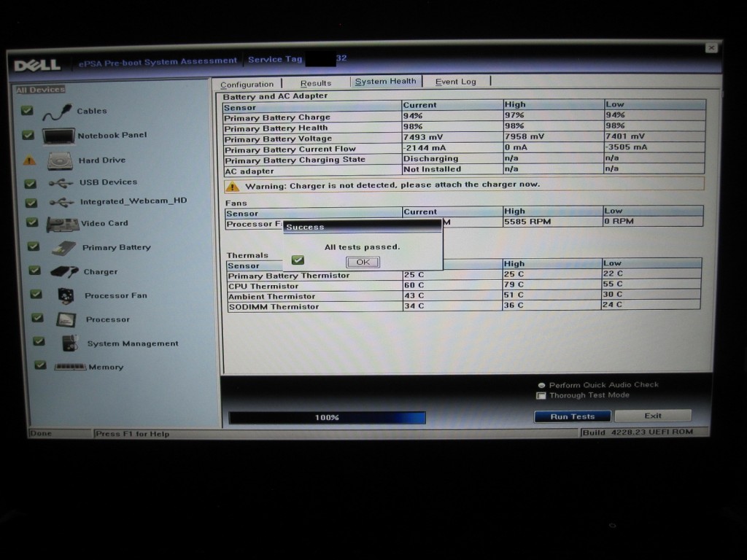The height and width of the screenshot is (560, 747).
Task: Toggle the System Management checkbox
Action: point(39,341)
